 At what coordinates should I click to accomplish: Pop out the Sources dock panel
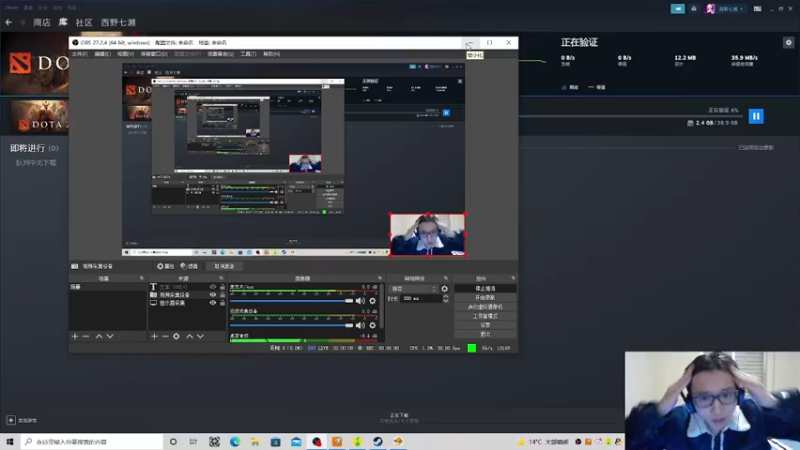221,279
